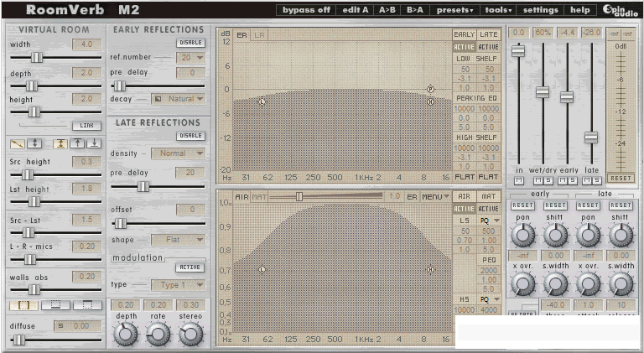
Task: Select the plain vertical double-arrow icon
Action: (35, 143)
